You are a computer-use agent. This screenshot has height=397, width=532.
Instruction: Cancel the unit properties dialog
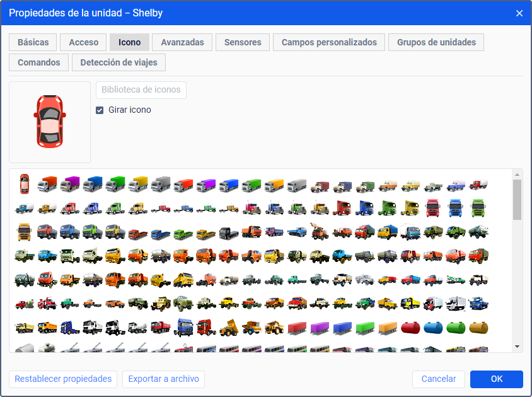438,379
